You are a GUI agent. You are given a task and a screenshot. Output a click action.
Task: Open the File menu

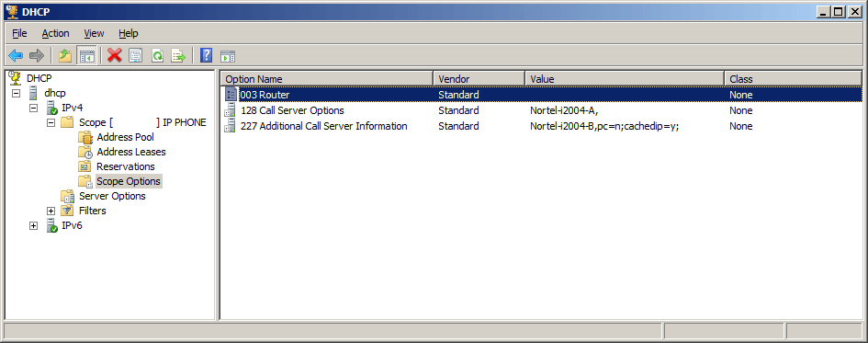(19, 33)
